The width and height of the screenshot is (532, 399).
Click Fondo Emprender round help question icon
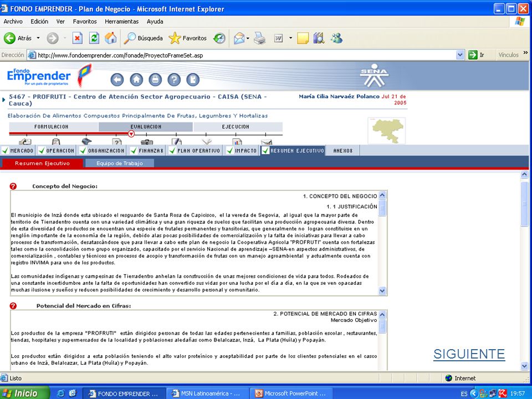[174, 80]
